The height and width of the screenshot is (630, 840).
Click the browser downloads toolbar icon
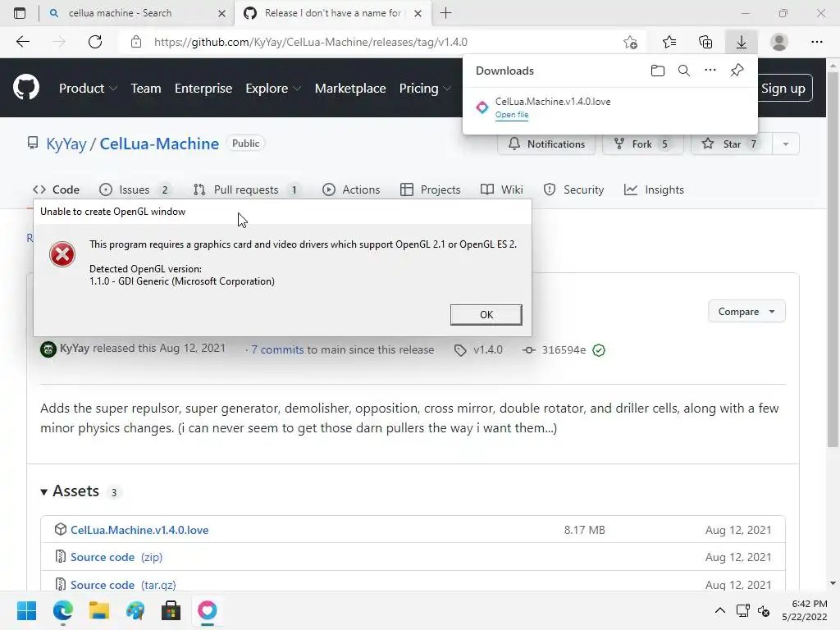click(742, 42)
